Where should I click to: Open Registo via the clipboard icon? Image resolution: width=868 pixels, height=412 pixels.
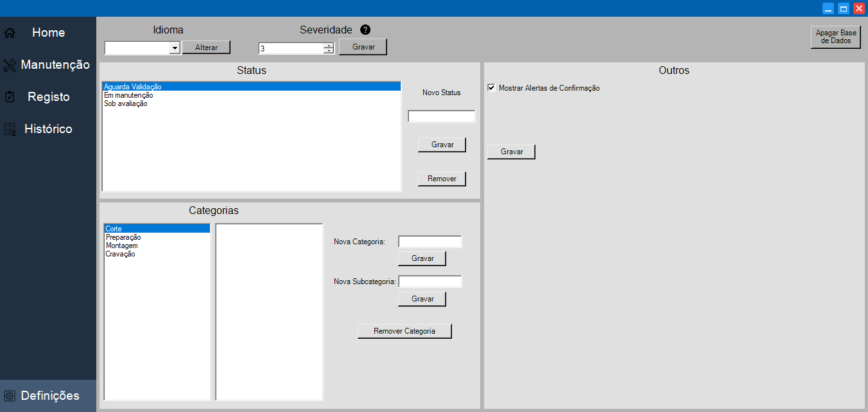click(x=9, y=96)
